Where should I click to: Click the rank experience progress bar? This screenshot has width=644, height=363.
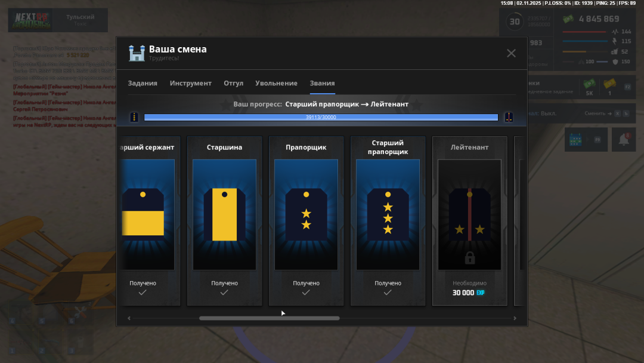321,117
